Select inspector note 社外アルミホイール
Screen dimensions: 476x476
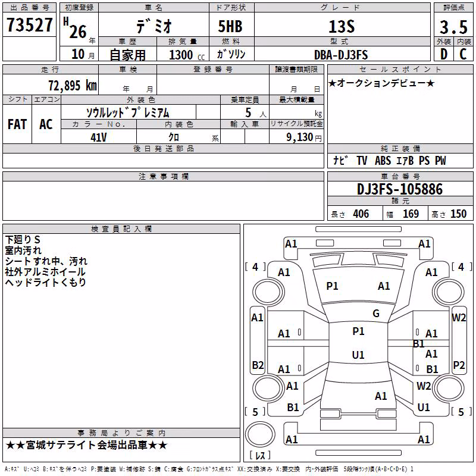pos(45,272)
